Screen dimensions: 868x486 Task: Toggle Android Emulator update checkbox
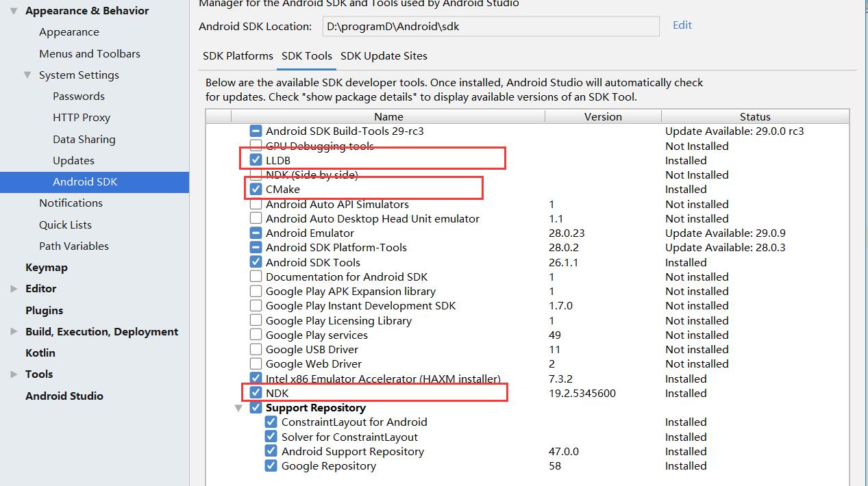click(x=256, y=233)
